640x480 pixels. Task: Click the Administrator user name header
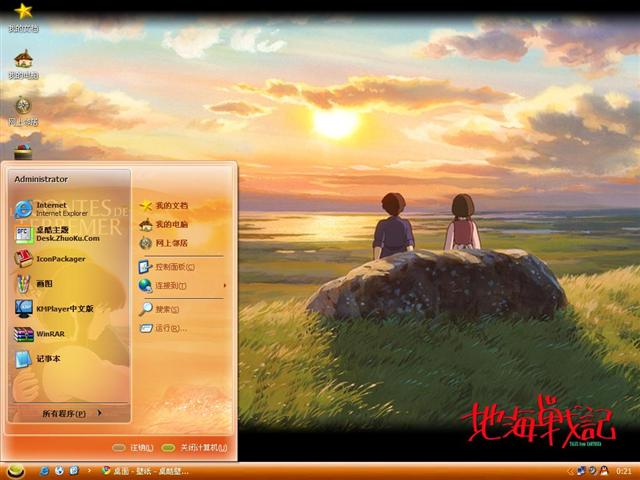pos(41,179)
